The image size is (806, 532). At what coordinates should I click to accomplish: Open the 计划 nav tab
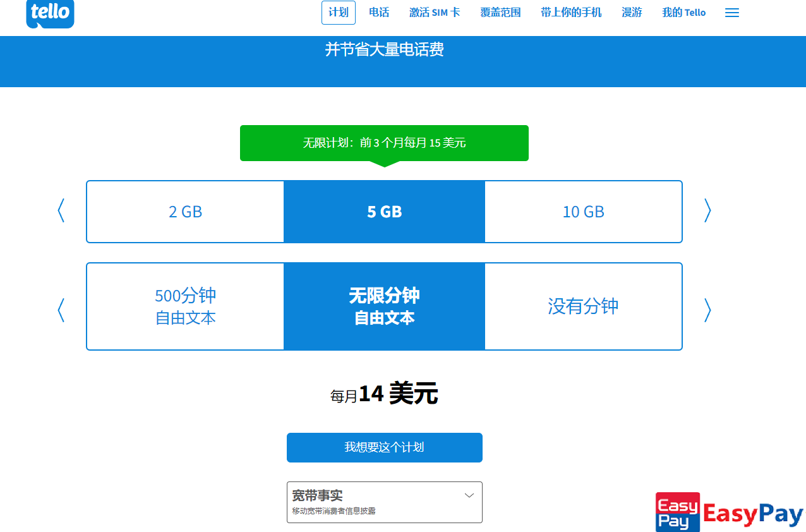339,13
